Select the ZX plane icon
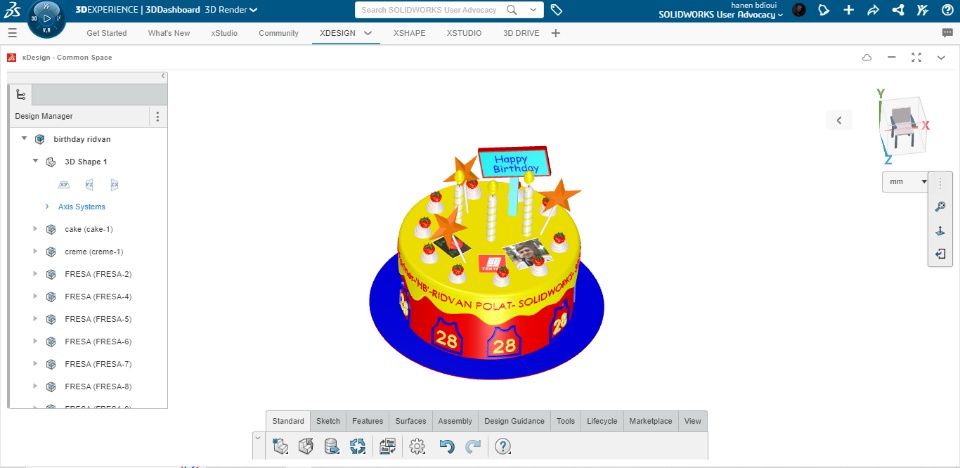The image size is (960, 468). pos(114,184)
